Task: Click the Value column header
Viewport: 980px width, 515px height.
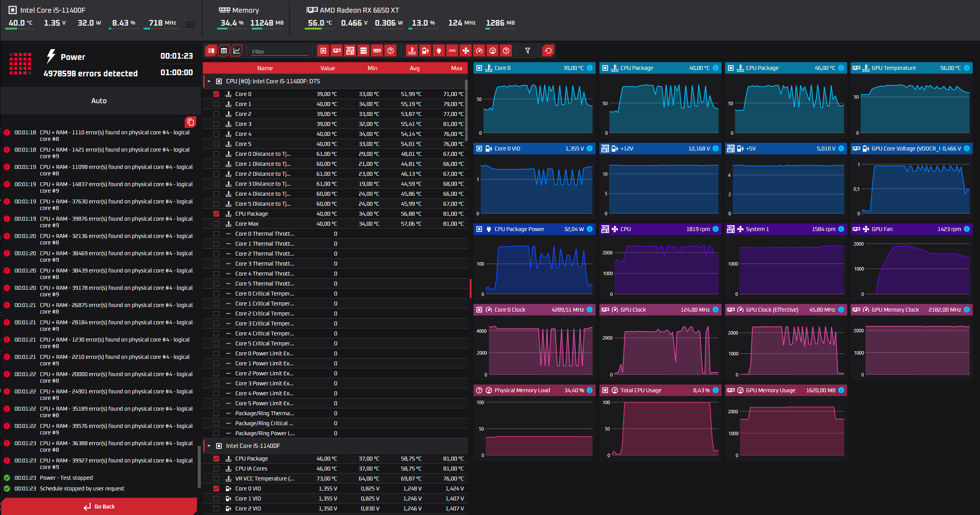Action: tap(328, 68)
